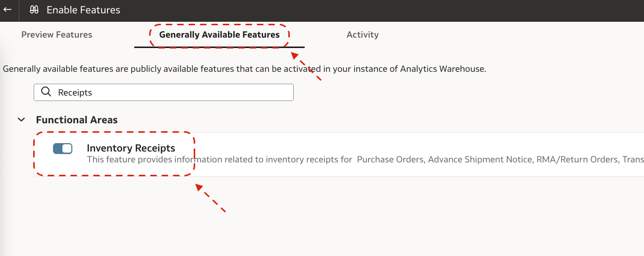Go back using the left arrow icon
The image size is (644, 256).
pyautogui.click(x=7, y=9)
